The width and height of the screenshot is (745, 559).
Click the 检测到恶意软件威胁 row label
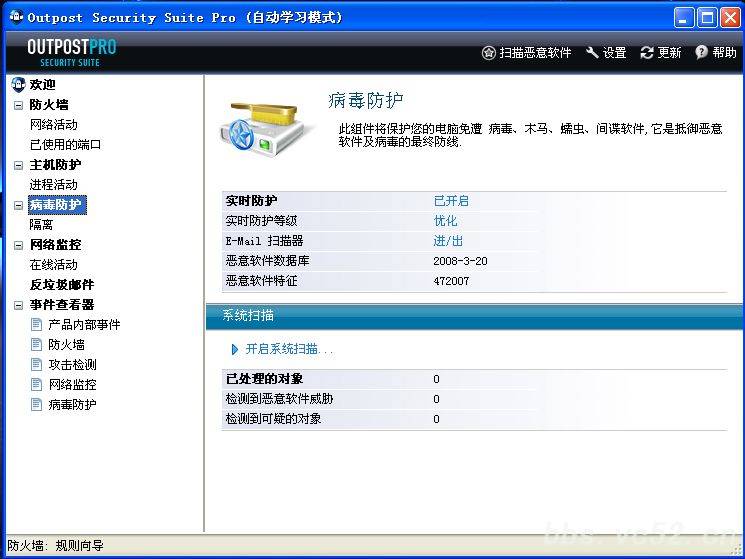tap(279, 399)
